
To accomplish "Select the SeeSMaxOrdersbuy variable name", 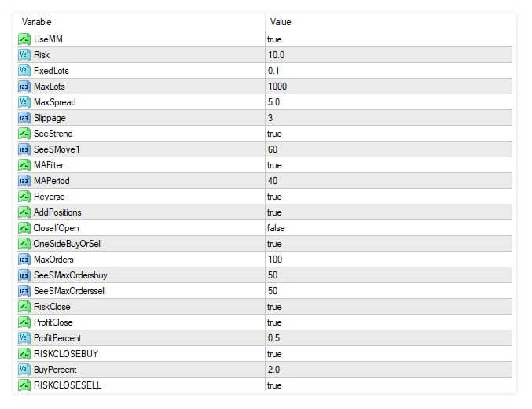I will (70, 275).
